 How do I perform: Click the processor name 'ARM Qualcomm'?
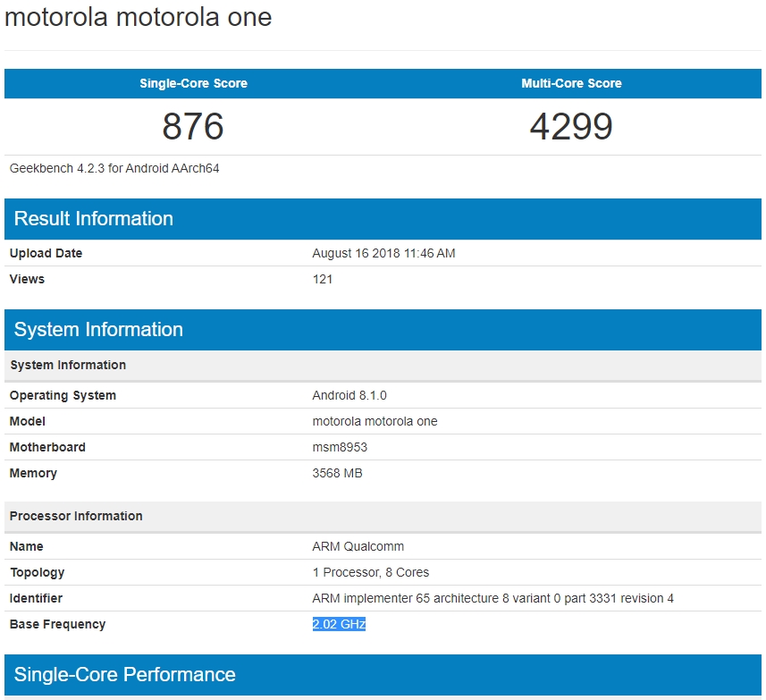click(x=358, y=546)
